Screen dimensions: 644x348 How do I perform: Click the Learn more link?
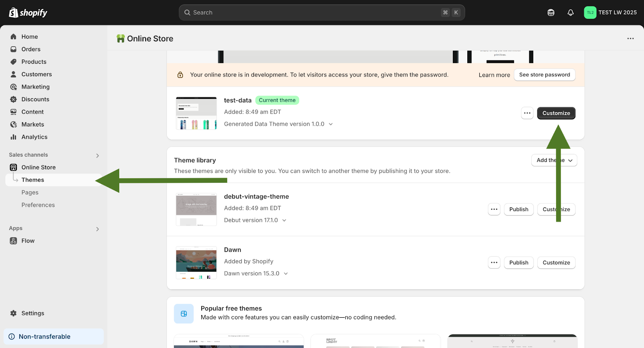coord(494,75)
